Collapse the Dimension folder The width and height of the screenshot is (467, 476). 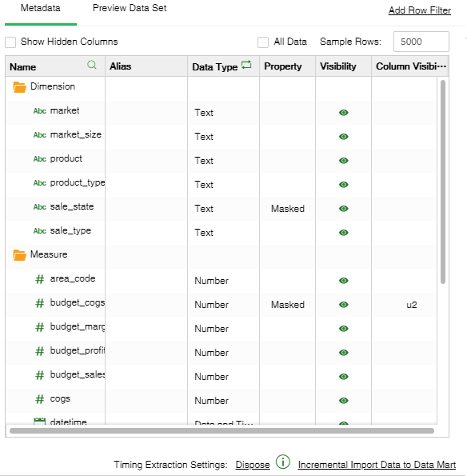click(x=20, y=87)
